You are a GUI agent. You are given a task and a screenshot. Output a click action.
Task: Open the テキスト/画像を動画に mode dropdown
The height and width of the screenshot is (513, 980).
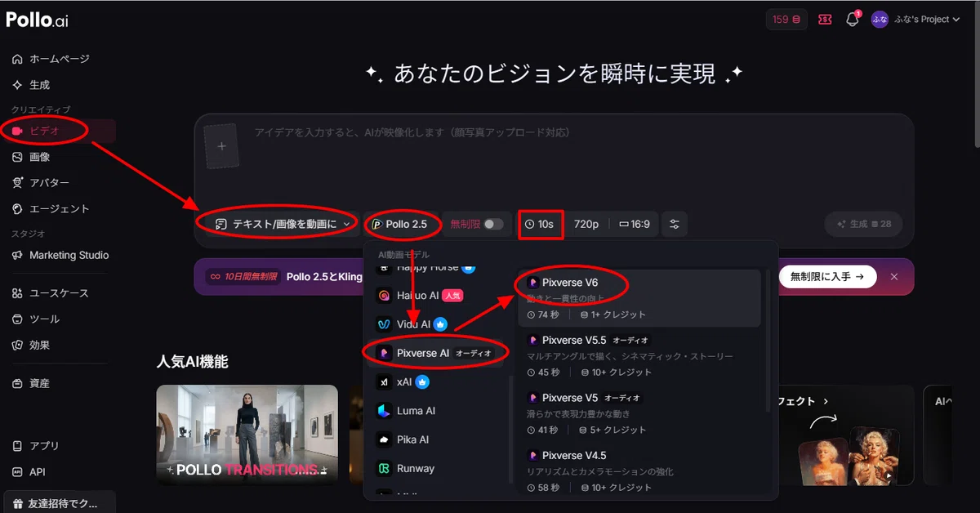(283, 224)
